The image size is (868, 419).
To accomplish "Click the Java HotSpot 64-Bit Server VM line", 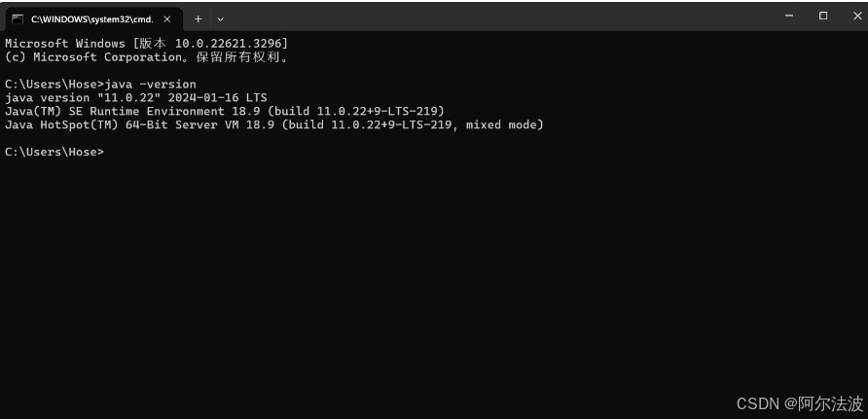I will pos(273,124).
